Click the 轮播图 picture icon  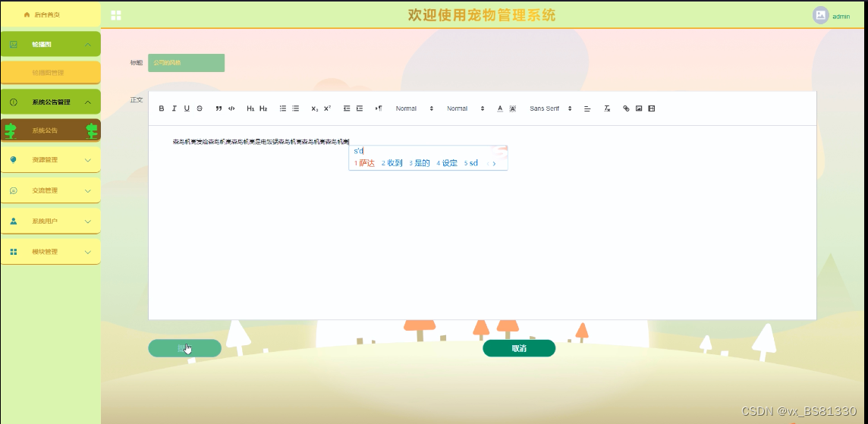pos(14,44)
